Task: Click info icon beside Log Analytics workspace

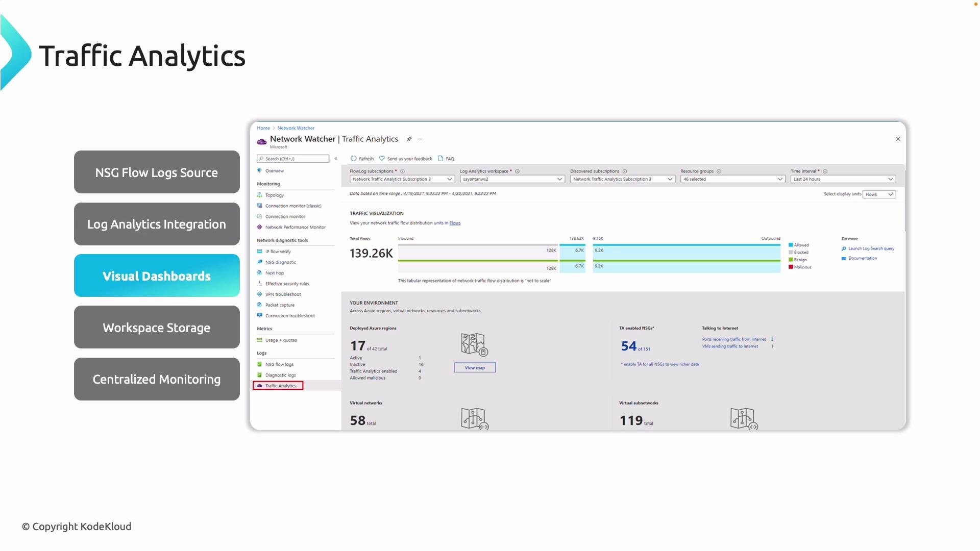Action: point(517,171)
